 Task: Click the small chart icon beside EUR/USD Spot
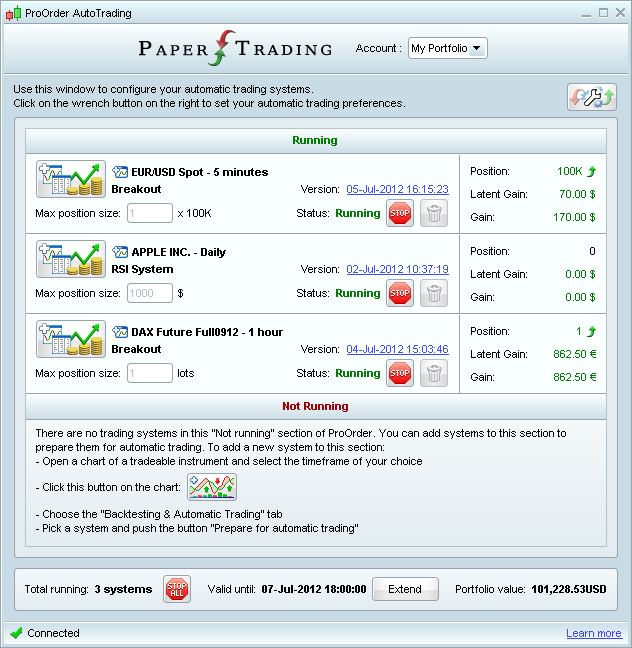[120, 172]
